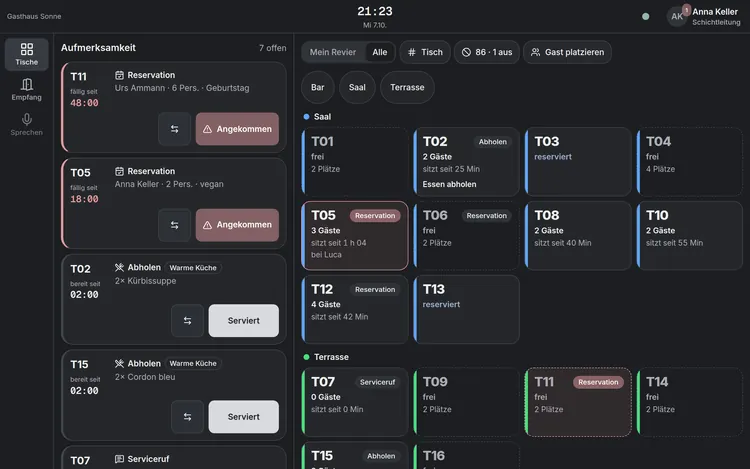Image resolution: width=750 pixels, height=469 pixels.
Task: Click the AK user avatar
Action: point(677,16)
